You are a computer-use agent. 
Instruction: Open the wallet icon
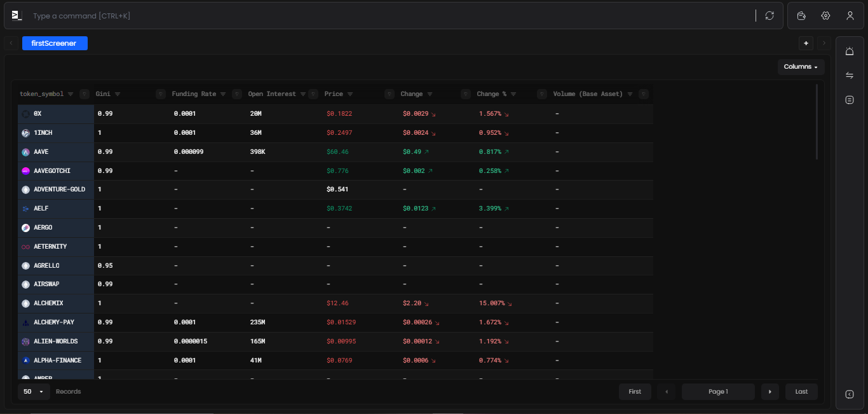(801, 15)
